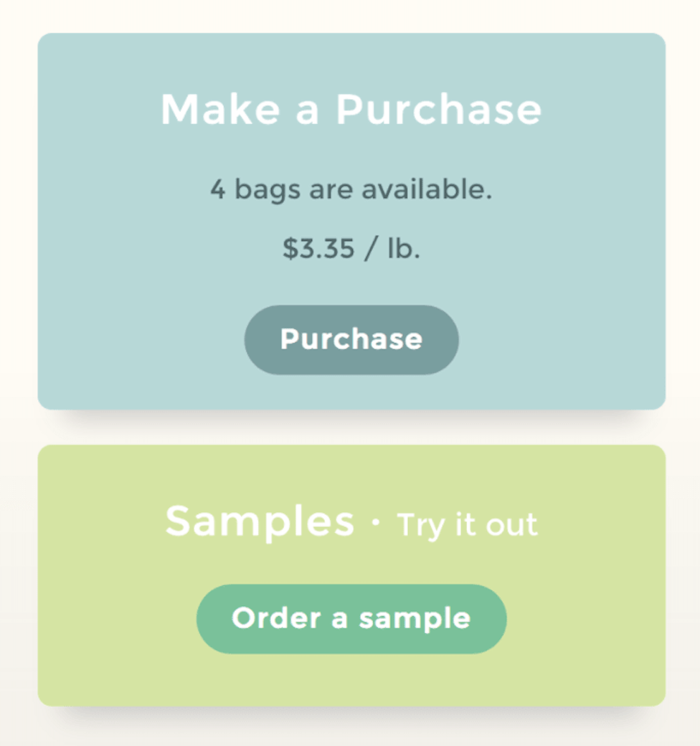Click the $3.35 price amount

pos(318,248)
